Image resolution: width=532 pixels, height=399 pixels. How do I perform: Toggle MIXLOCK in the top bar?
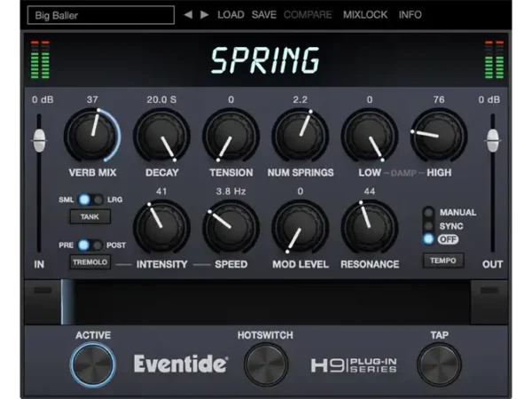(365, 14)
